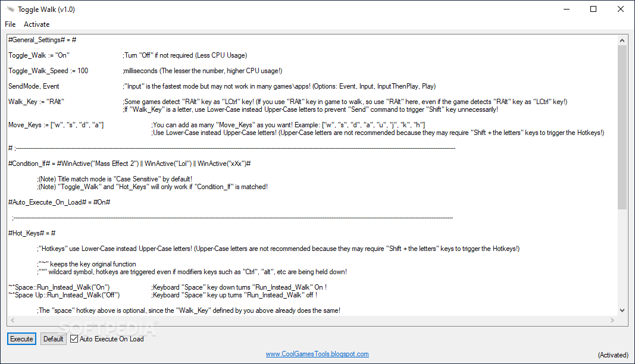635x364 pixels.
Task: Click the Toggle Walk app icon in title bar
Action: click(x=10, y=10)
